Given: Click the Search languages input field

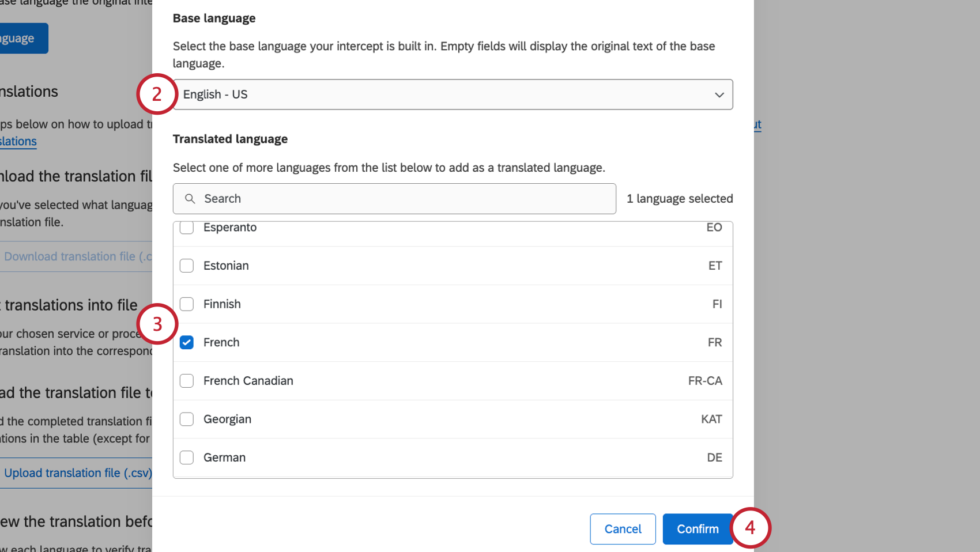Looking at the screenshot, I should click(x=394, y=199).
